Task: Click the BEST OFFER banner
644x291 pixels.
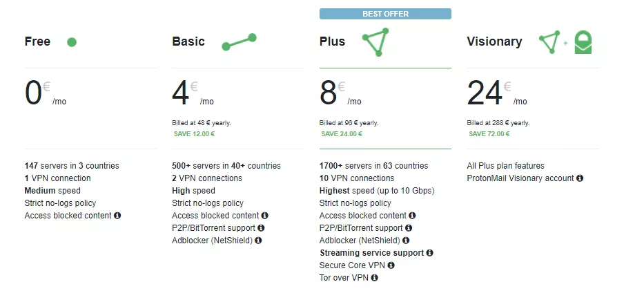Action: point(385,14)
